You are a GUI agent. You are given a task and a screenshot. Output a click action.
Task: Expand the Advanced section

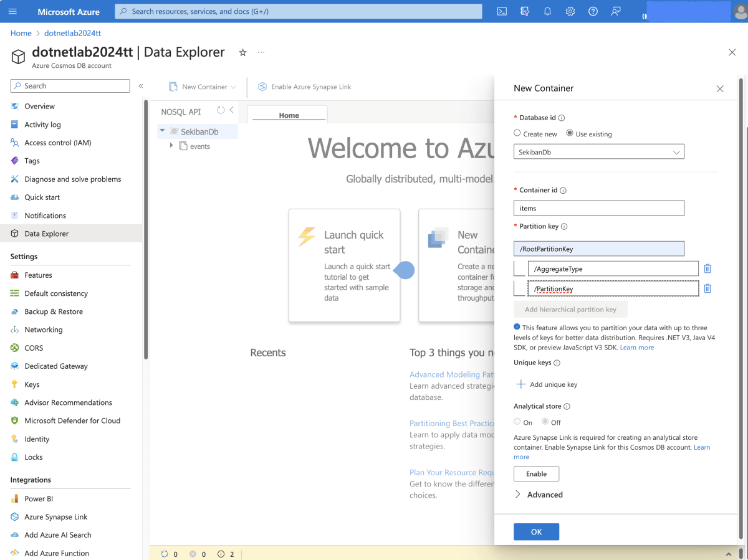[x=539, y=495]
